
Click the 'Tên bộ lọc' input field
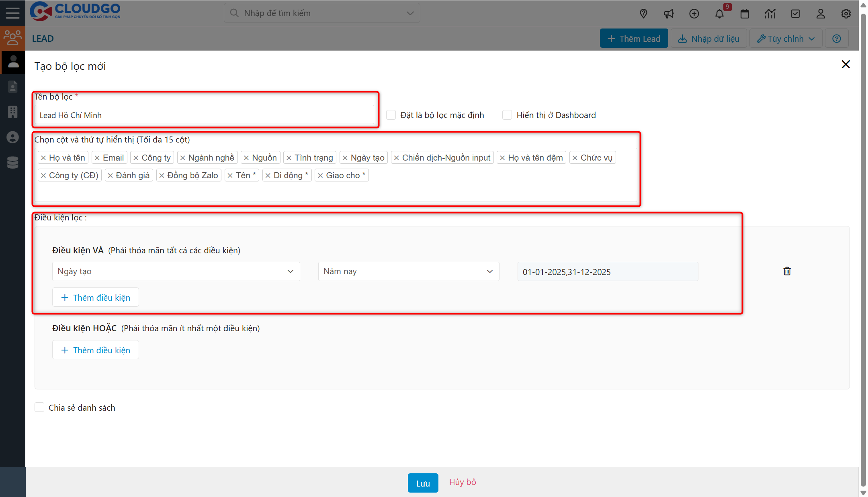point(204,115)
